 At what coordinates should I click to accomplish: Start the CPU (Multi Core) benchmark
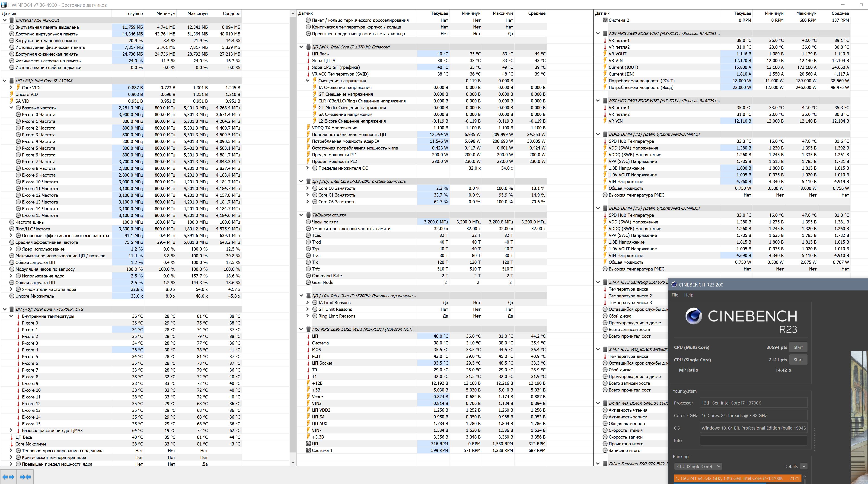798,347
